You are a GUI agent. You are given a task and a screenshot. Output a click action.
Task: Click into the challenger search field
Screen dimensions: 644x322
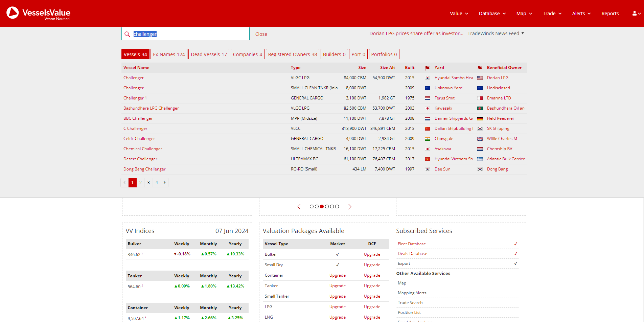pos(185,34)
